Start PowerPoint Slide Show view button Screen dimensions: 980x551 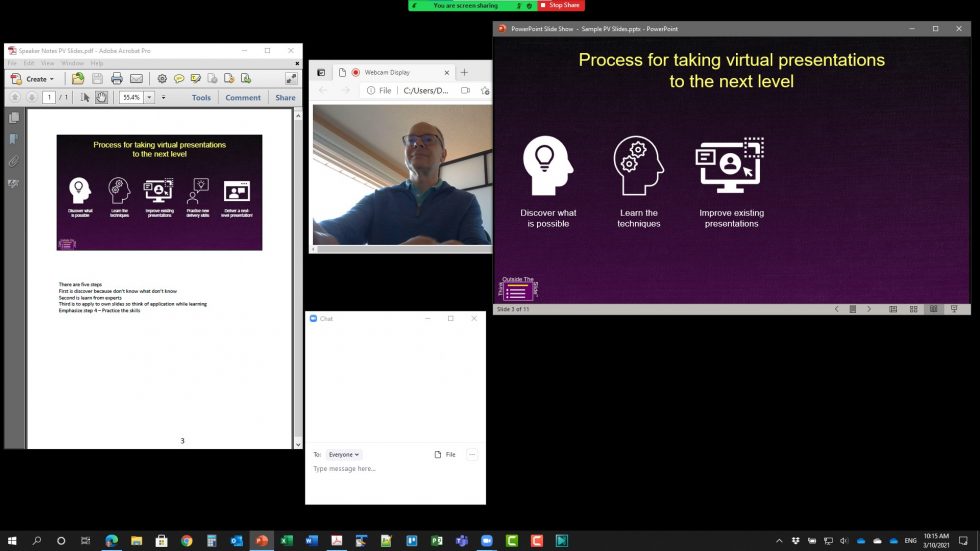(x=954, y=309)
